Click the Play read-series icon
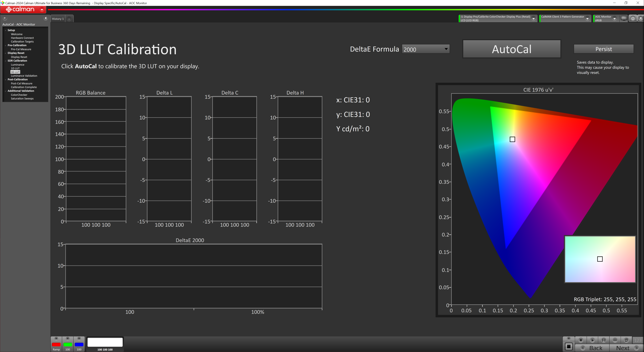 (x=592, y=340)
